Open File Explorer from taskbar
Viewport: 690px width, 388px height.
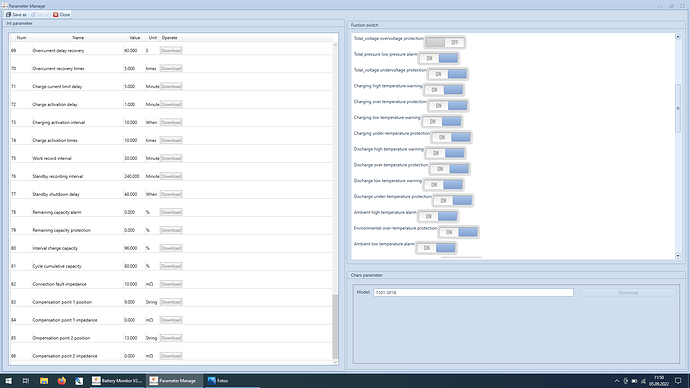coord(44,381)
